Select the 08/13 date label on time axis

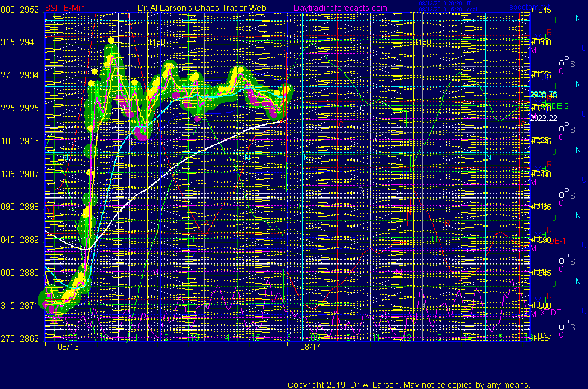point(67,346)
